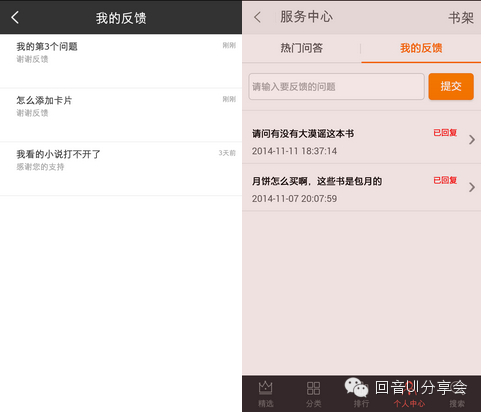Viewport: 483px width, 412px height.
Task: Select timestamp 2014-11-07 20:07:59
Action: [x=294, y=199]
